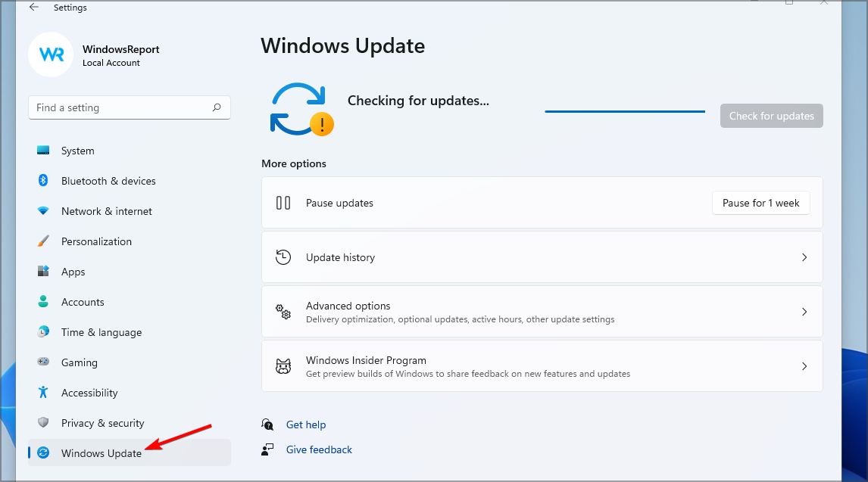
Task: Click the Update history card
Action: click(542, 257)
